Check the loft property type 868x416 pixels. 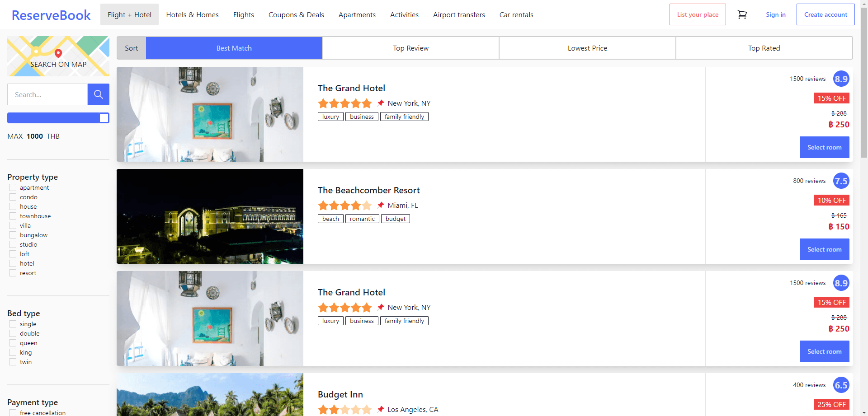coord(13,254)
